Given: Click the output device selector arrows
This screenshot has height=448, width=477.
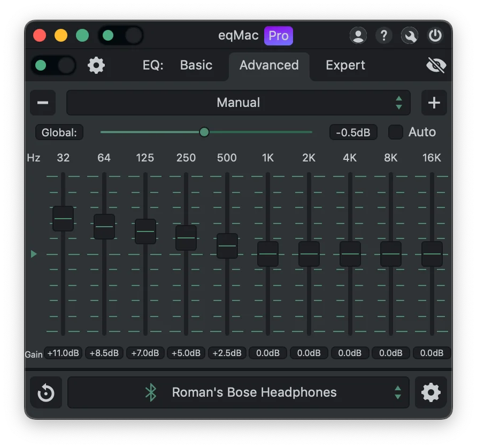Looking at the screenshot, I should coord(398,392).
